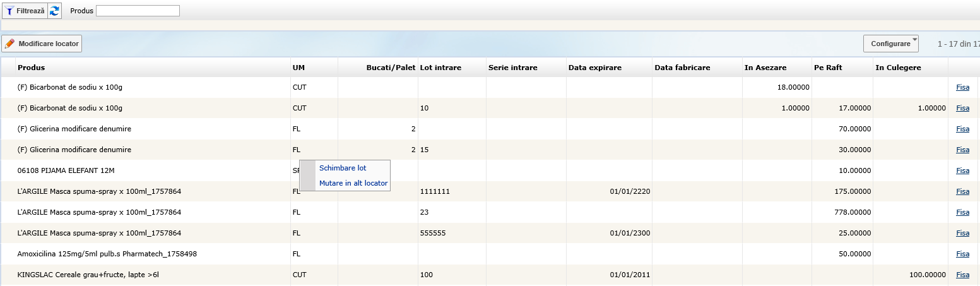Open the Configurare dropdown
Image resolution: width=980 pixels, height=286 pixels.
pyautogui.click(x=890, y=44)
